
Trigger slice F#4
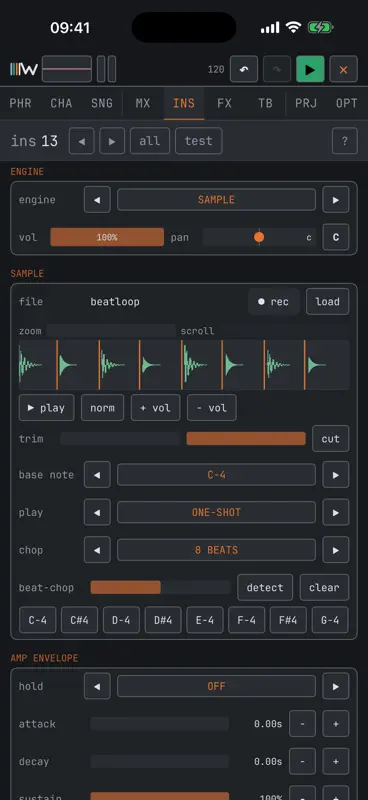point(288,620)
